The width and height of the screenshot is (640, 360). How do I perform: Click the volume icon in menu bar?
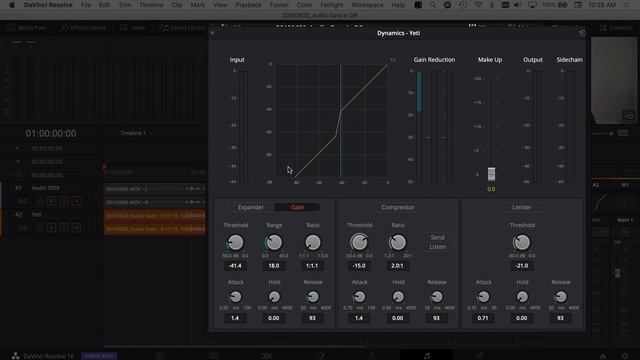click(518, 5)
